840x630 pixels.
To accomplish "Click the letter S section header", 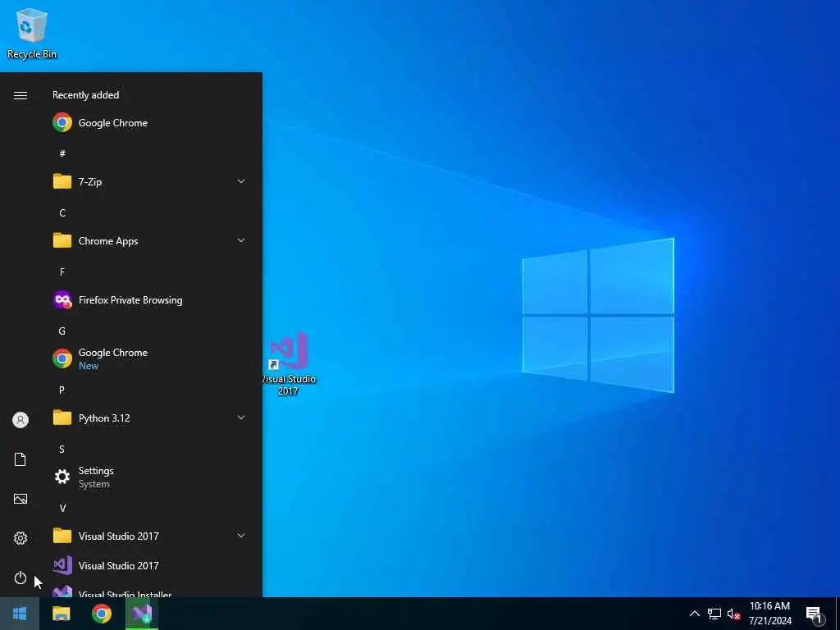I will tap(62, 449).
